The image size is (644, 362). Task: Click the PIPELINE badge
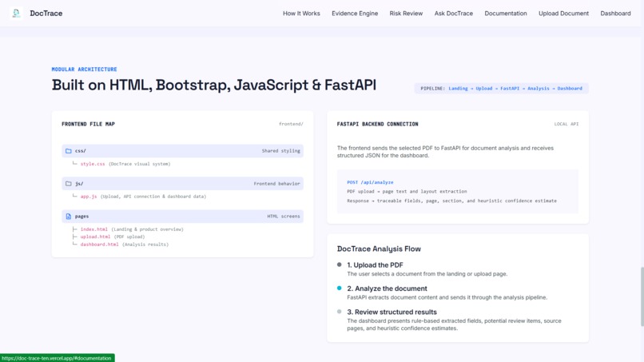[x=501, y=89]
